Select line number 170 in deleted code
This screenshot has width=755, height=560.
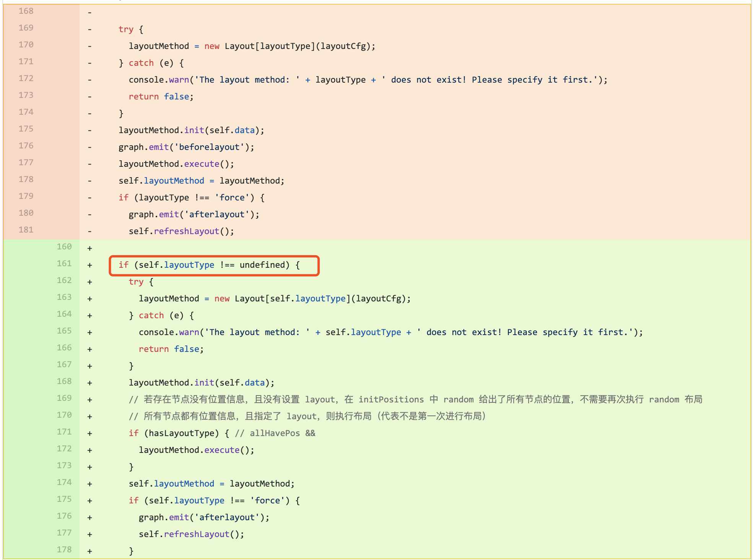25,45
